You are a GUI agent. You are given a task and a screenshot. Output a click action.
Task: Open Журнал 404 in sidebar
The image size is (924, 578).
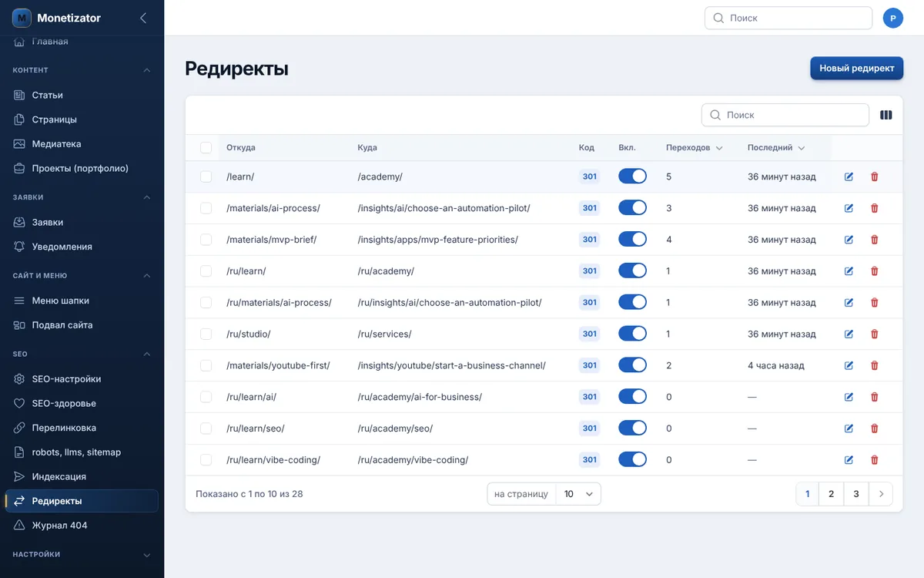[x=82, y=526]
